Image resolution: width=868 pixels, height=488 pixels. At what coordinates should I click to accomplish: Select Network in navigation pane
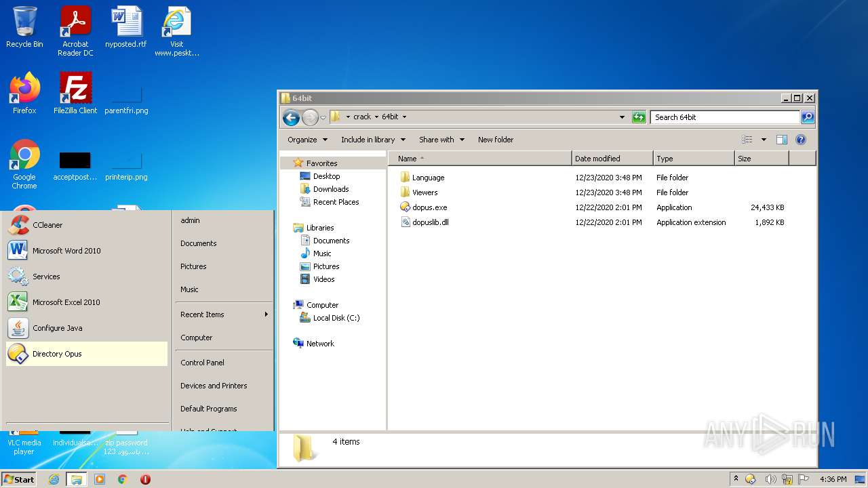tap(313, 344)
